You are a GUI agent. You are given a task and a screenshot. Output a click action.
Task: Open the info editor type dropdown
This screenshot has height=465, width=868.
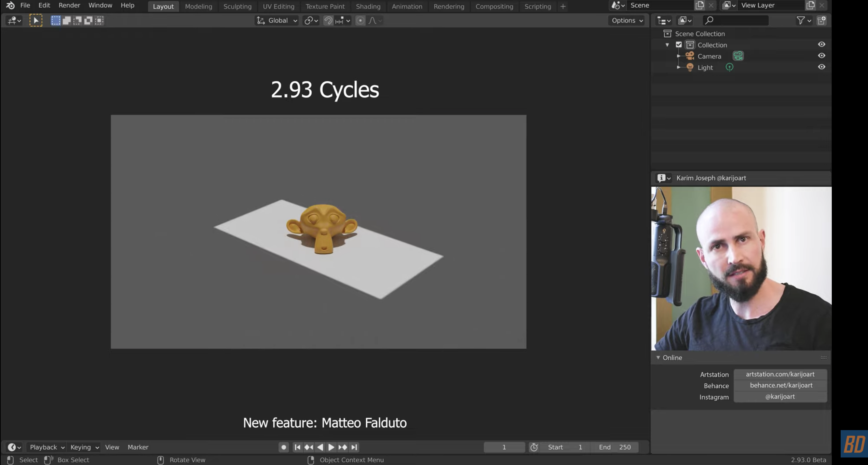664,178
